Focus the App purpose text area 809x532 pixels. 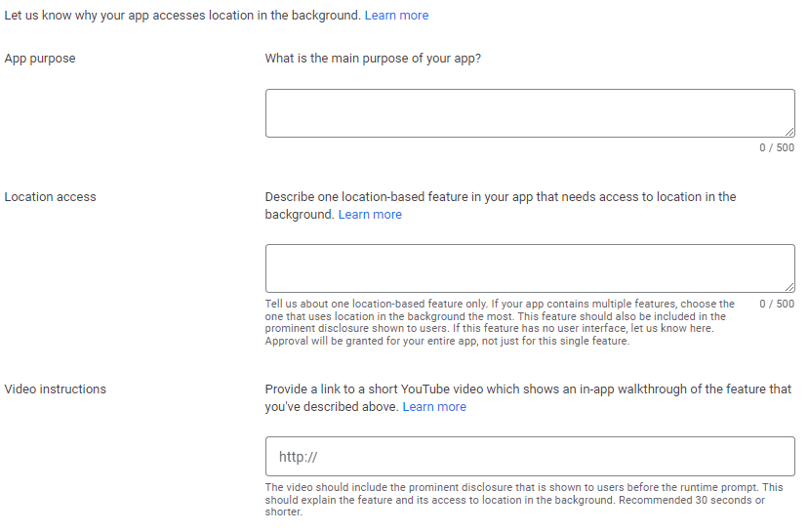click(x=530, y=113)
